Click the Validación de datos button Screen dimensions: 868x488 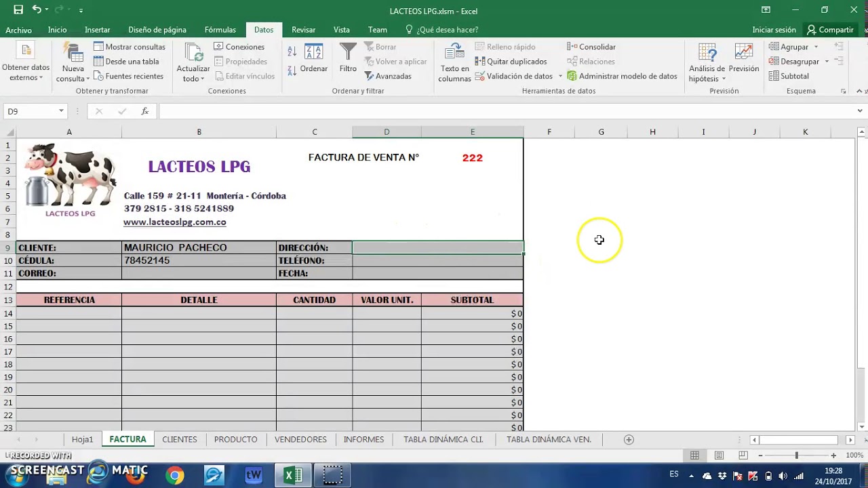tap(514, 76)
